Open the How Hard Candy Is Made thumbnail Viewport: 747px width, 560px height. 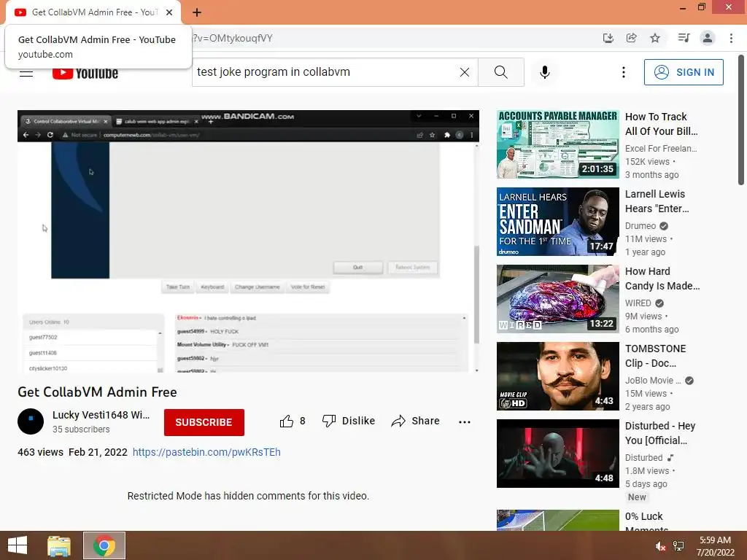pyautogui.click(x=558, y=299)
